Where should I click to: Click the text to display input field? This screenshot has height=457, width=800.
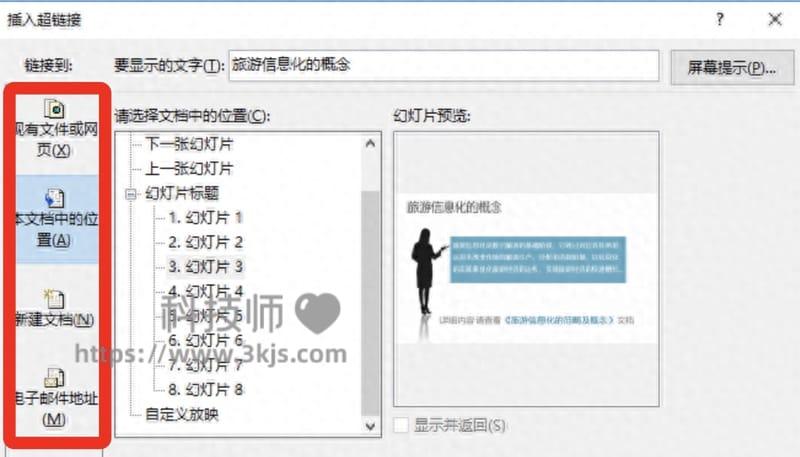click(444, 65)
